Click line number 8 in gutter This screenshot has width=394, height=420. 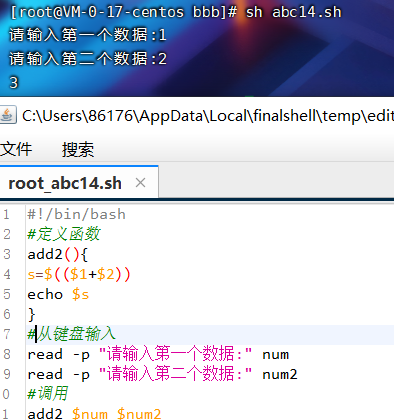[7, 354]
